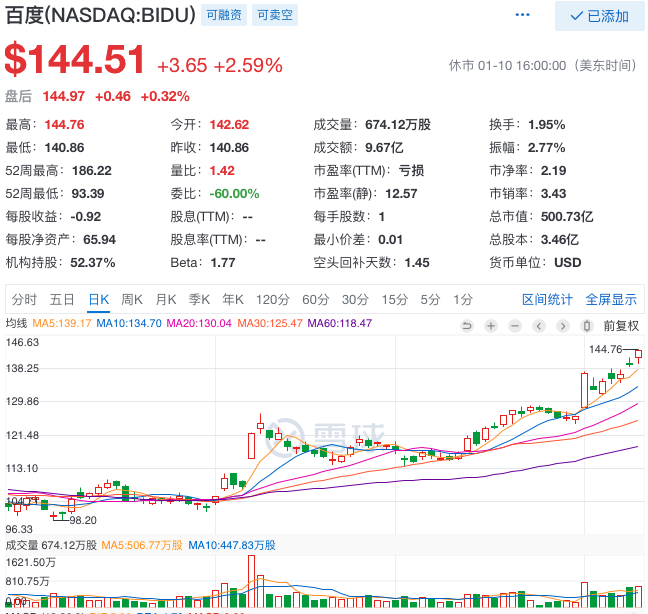This screenshot has height=614, width=648.
Task: Shift the chart right with the right arrow
Action: pyautogui.click(x=562, y=326)
